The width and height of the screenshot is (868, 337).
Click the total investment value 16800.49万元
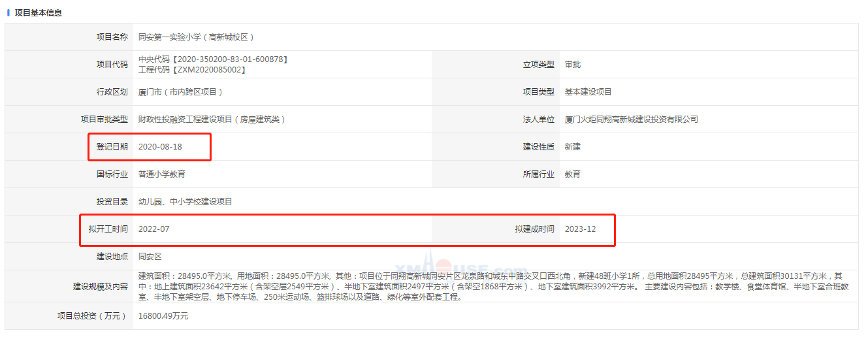click(x=163, y=316)
